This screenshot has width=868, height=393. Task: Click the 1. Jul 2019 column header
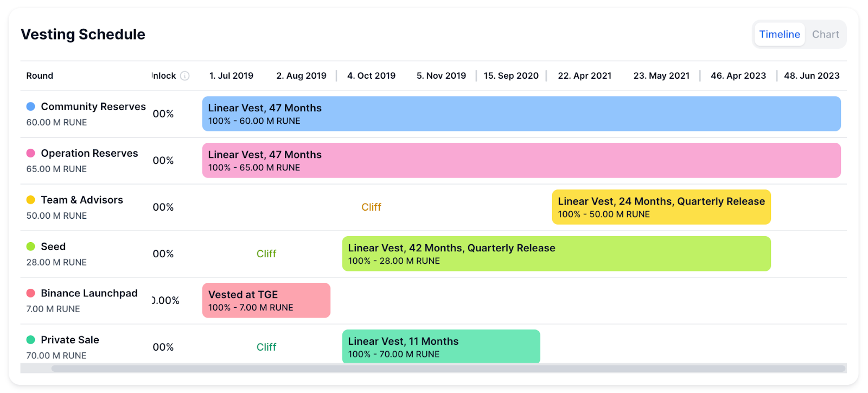point(231,76)
